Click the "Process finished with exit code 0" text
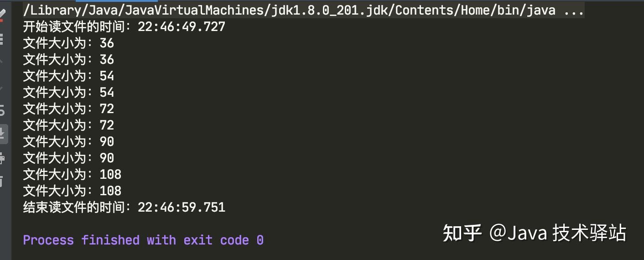 pyautogui.click(x=143, y=240)
